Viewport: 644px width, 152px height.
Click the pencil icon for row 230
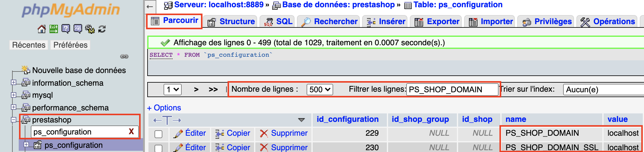pyautogui.click(x=178, y=148)
